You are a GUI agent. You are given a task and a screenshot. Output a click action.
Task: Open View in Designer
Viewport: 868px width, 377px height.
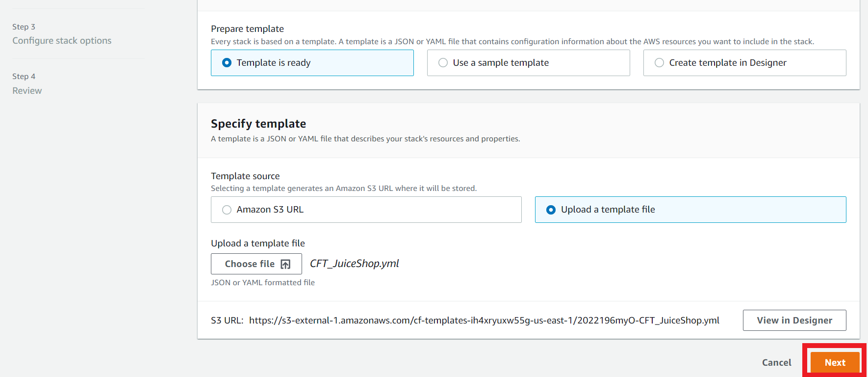[794, 321]
